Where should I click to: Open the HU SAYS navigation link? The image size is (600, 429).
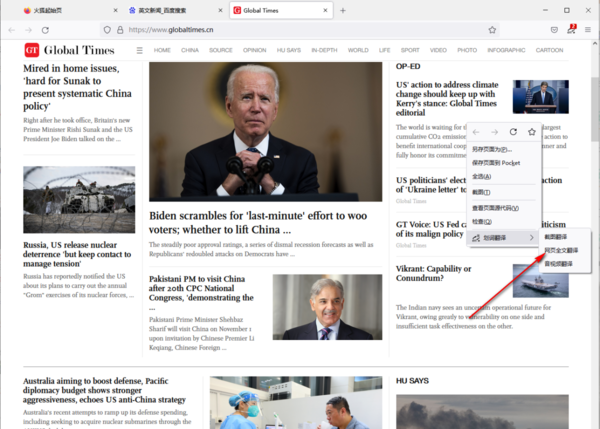tap(289, 50)
